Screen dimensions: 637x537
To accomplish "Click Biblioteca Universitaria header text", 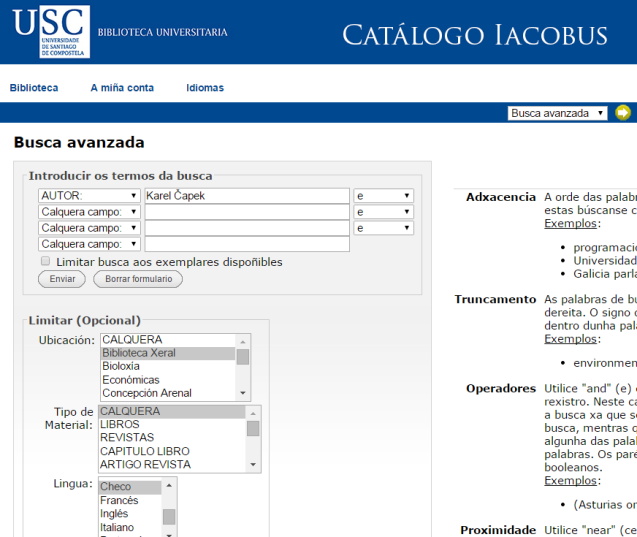I will 162,32.
